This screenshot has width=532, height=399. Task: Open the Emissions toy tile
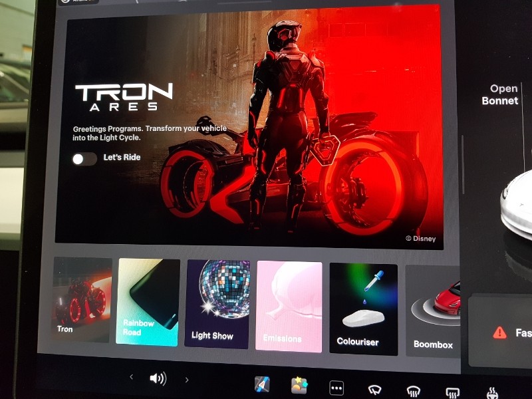[289, 307]
